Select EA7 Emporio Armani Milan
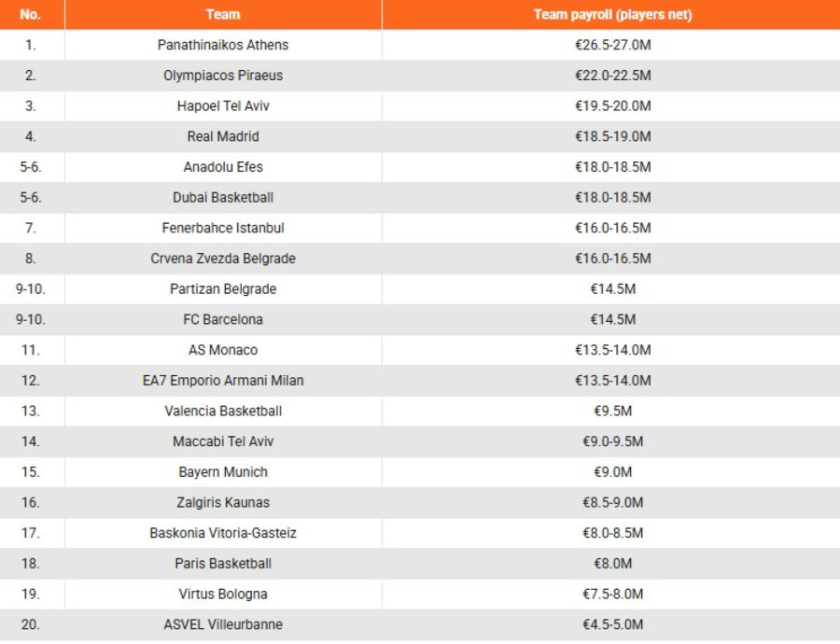 (x=223, y=381)
